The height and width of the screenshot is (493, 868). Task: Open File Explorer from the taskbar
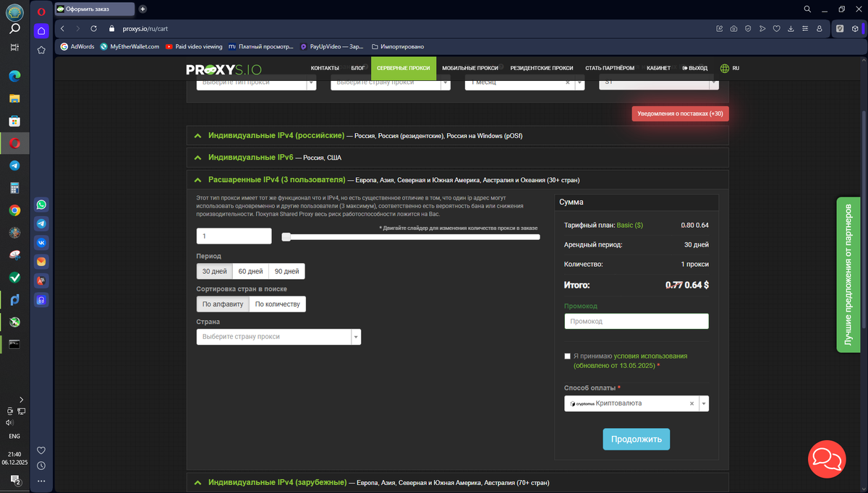click(14, 98)
